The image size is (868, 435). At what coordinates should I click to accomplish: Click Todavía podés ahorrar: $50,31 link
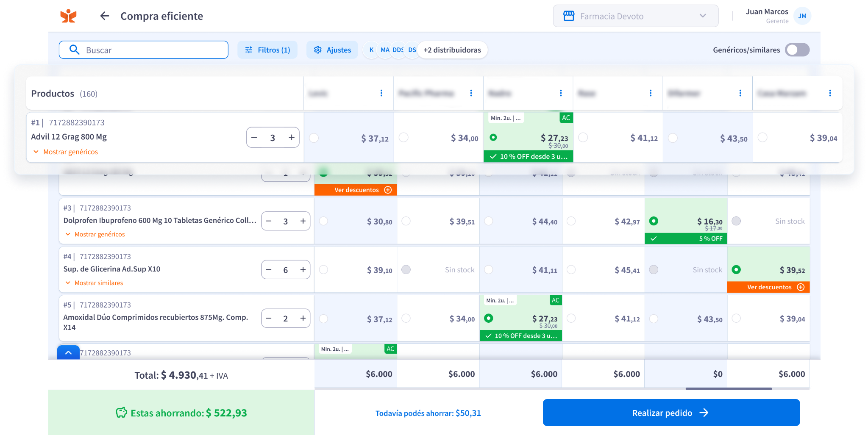(428, 413)
